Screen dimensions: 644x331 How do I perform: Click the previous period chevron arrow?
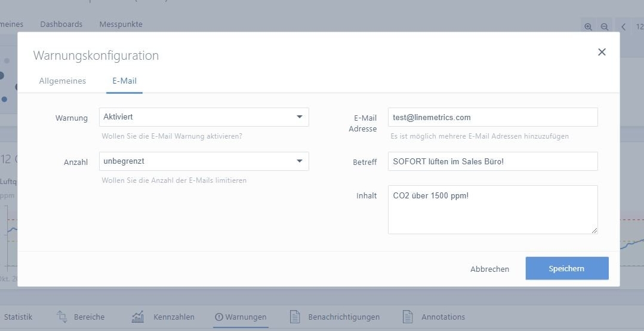pos(623,27)
